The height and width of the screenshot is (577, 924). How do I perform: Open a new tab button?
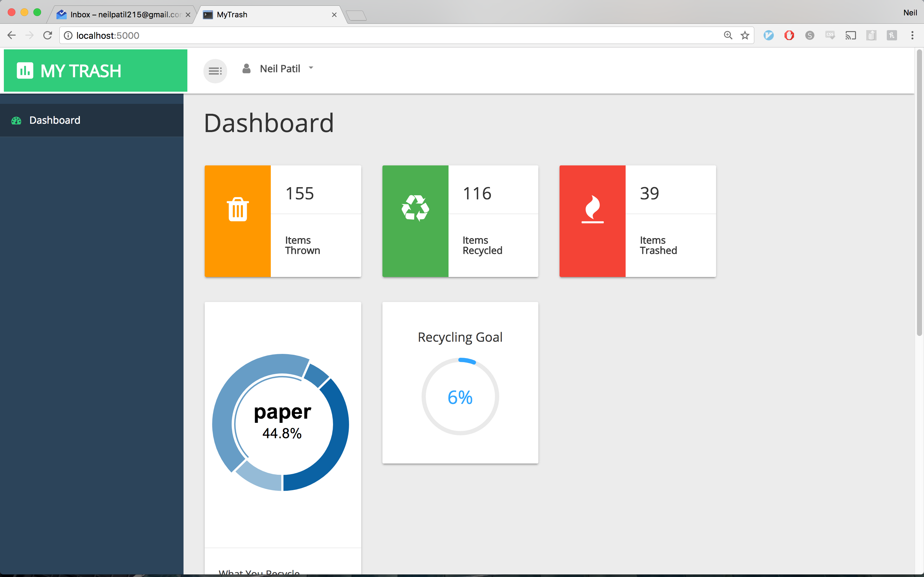click(357, 15)
